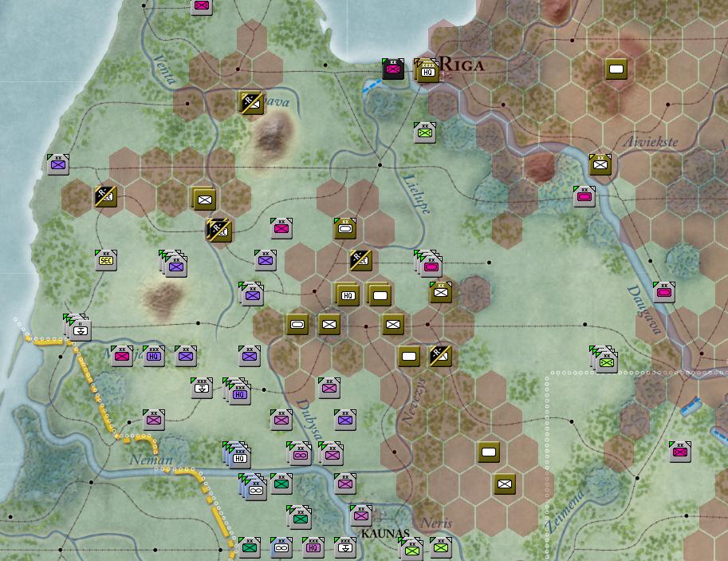Viewport: 728px width, 561px height.
Task: Select bottom-row grey xxx supply counter near Kaunas
Action: [x=345, y=547]
